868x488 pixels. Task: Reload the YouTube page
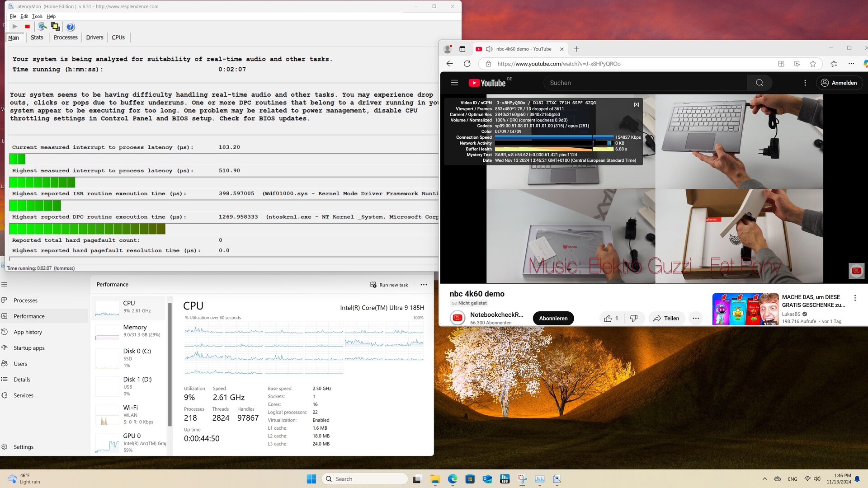coord(467,64)
